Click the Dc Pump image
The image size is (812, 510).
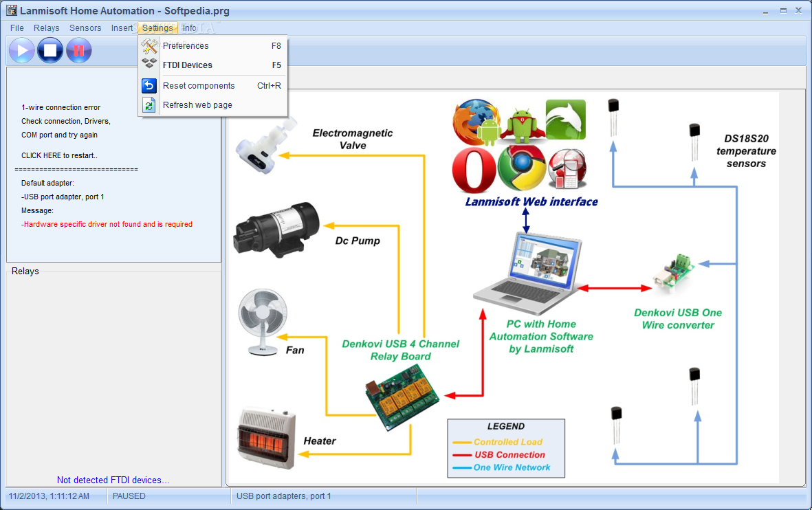tap(276, 230)
